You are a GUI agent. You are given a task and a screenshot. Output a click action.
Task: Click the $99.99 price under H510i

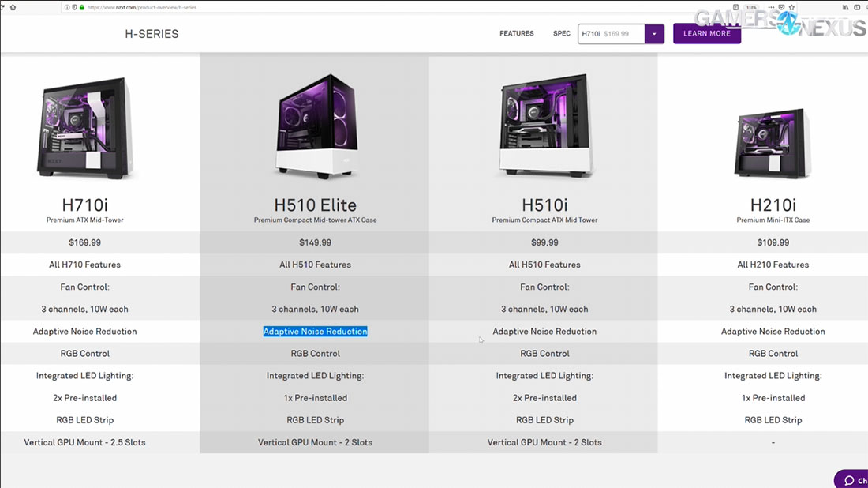pos(544,242)
